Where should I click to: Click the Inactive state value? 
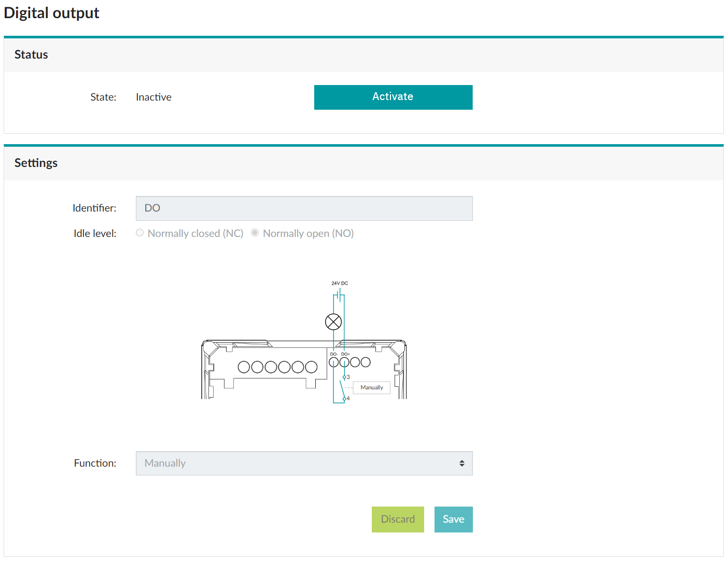(153, 97)
